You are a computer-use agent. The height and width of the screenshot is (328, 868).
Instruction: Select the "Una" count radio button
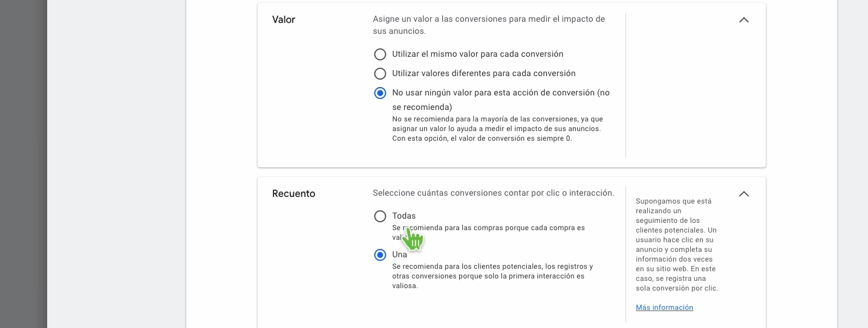380,255
